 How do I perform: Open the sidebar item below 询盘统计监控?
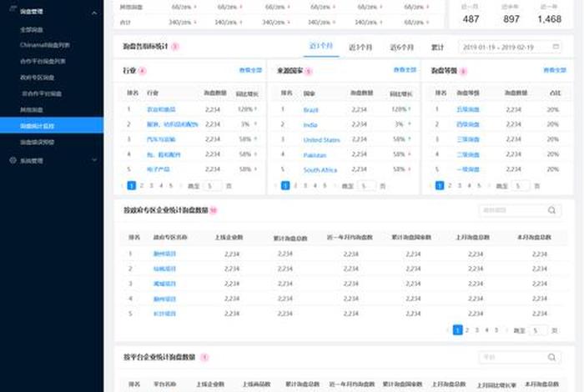click(x=38, y=143)
